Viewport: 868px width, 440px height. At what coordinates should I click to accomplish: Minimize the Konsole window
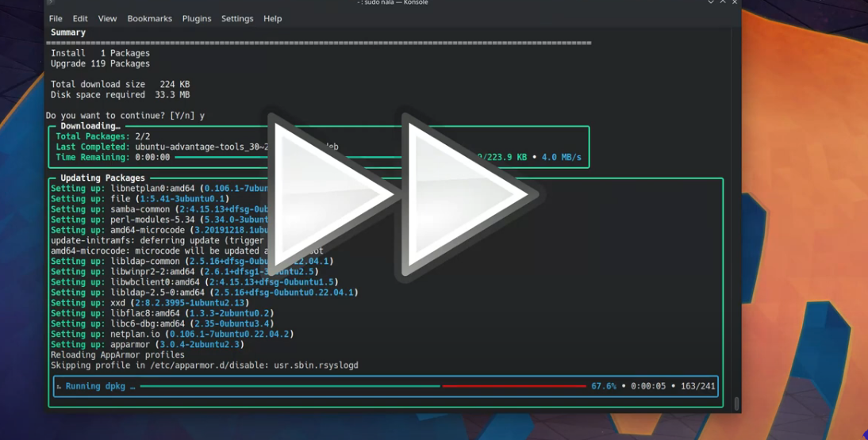tap(711, 2)
